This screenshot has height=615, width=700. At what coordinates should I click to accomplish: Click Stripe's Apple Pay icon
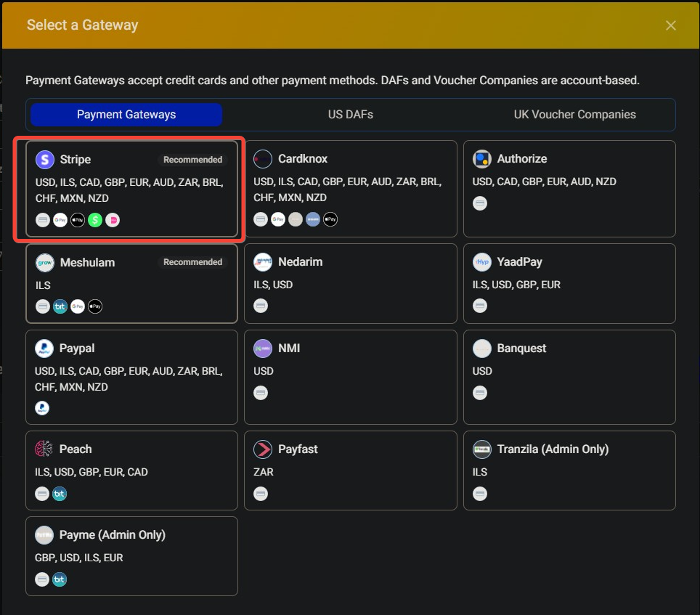(x=78, y=220)
